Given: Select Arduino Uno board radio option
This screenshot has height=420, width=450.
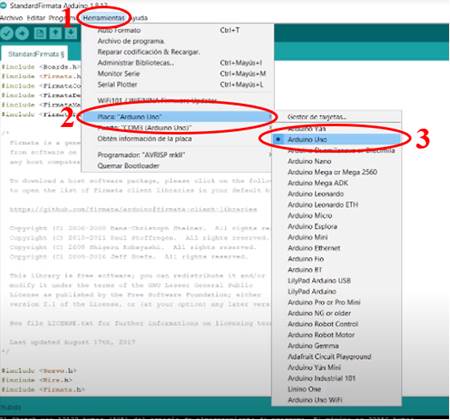Looking at the screenshot, I should [x=337, y=139].
